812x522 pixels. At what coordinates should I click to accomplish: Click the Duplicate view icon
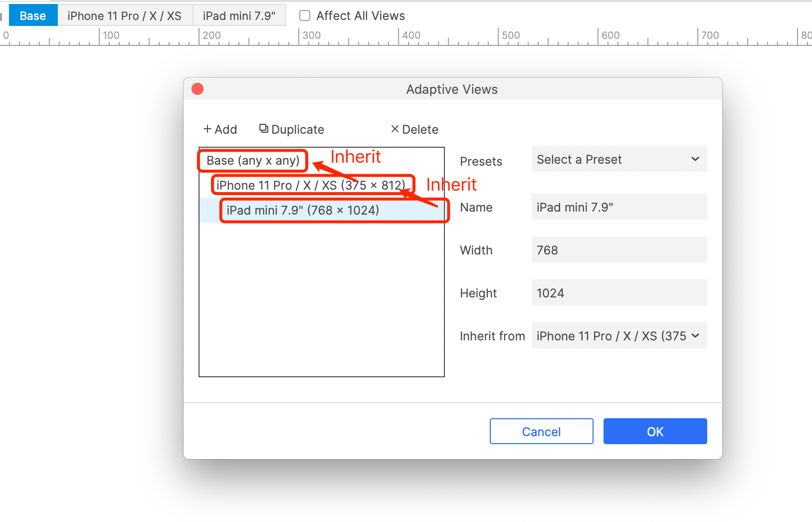(x=264, y=129)
